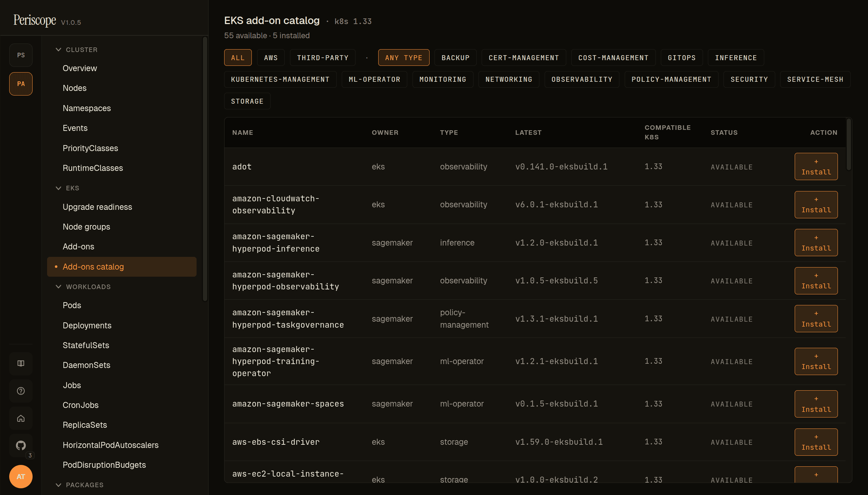Filter type by NETWORKING
Viewport: 868px width, 495px height.
pos(509,80)
